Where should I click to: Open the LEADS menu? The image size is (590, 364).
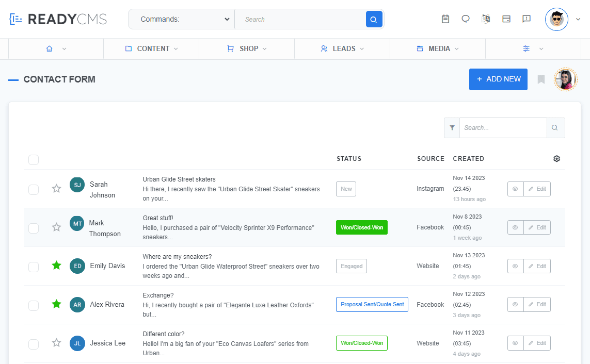[x=342, y=49]
